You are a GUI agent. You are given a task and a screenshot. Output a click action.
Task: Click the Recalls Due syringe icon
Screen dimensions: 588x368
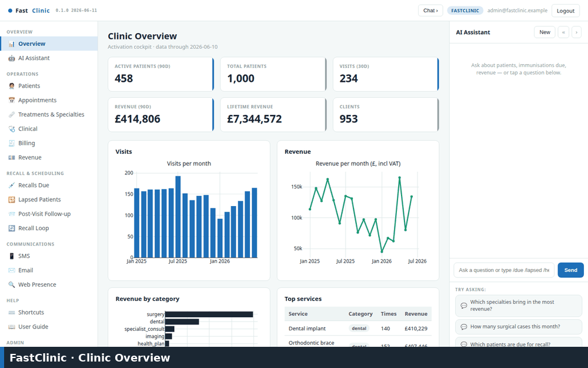pyautogui.click(x=12, y=185)
